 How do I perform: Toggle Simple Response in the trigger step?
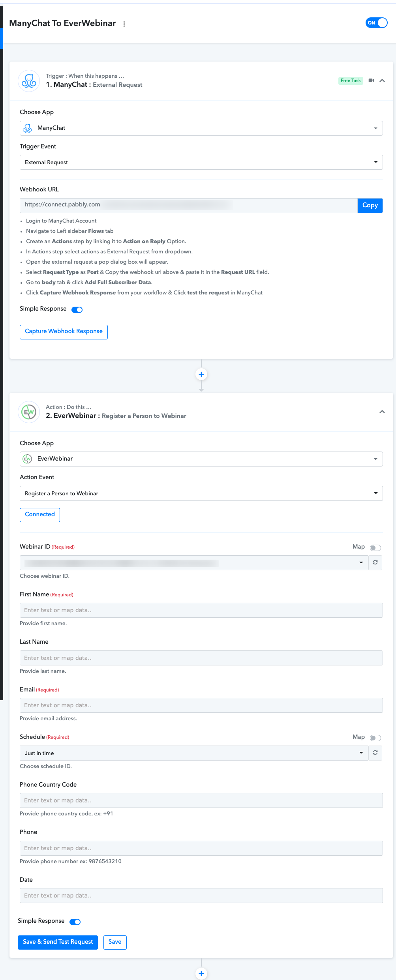[77, 310]
